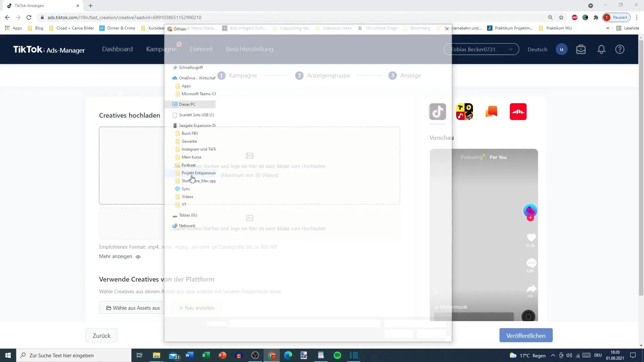Select the red Pangle placement icon
Image resolution: width=644 pixels, height=362 pixels.
click(518, 112)
